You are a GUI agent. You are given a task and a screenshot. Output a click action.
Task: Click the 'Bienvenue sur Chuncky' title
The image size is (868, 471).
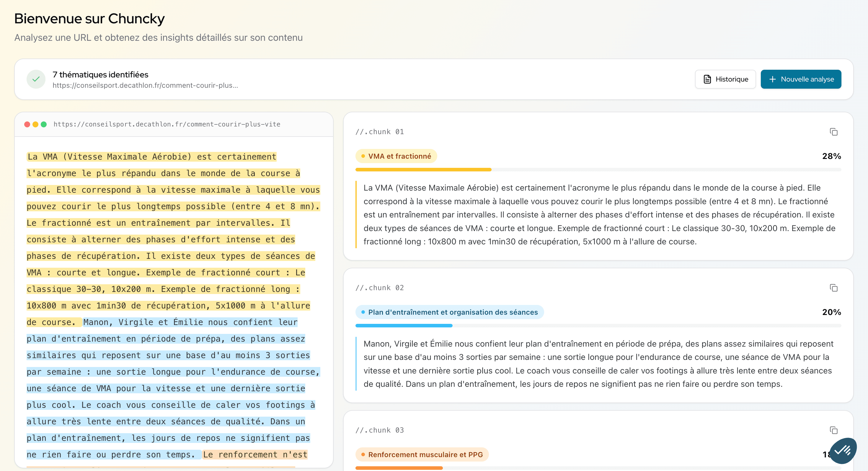tap(90, 19)
